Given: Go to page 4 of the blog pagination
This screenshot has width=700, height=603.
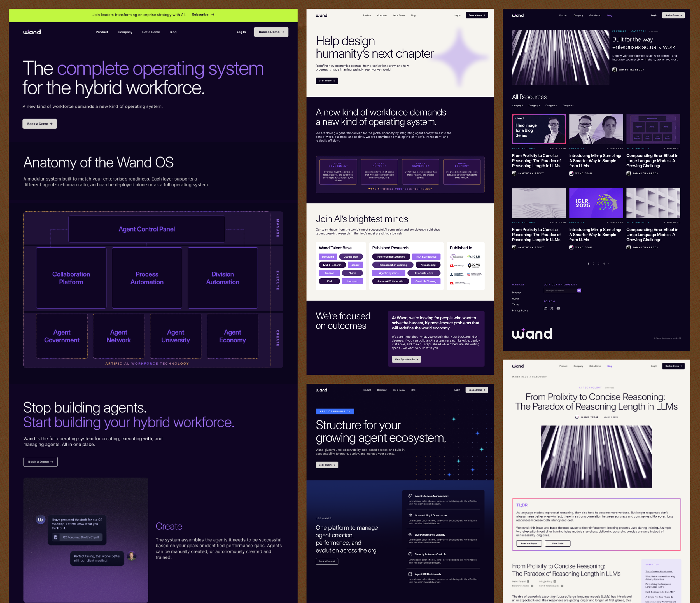Looking at the screenshot, I should [x=604, y=263].
